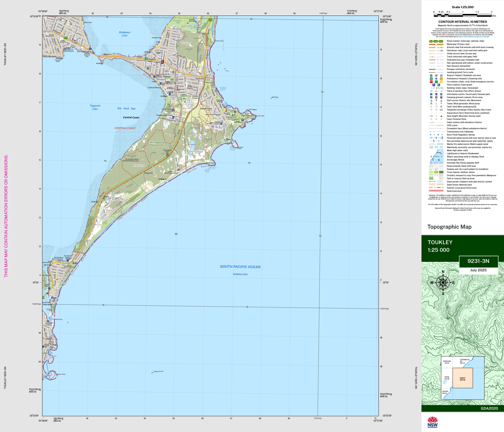Click the legend's blue Police station P icon
Image resolution: width=504 pixels, height=432 pixels.
click(x=434, y=85)
